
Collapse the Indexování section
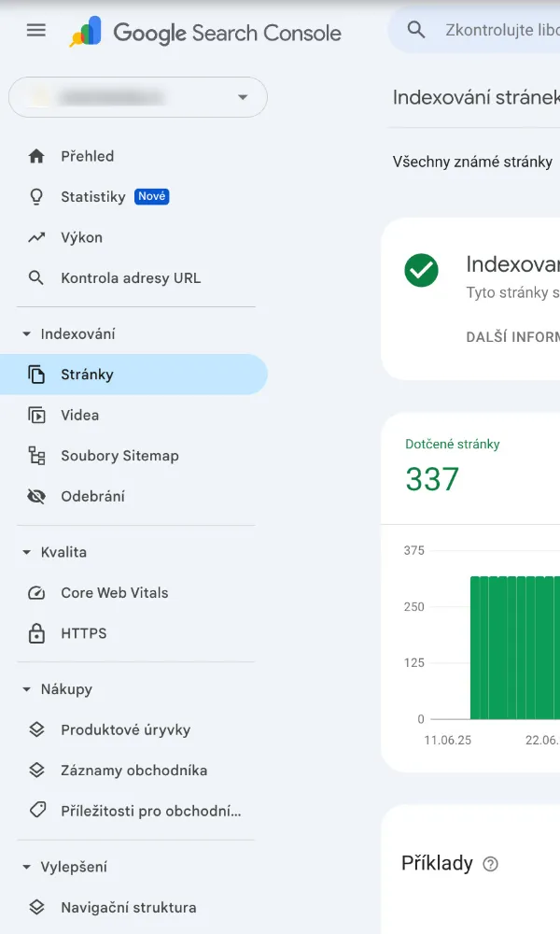tap(26, 334)
